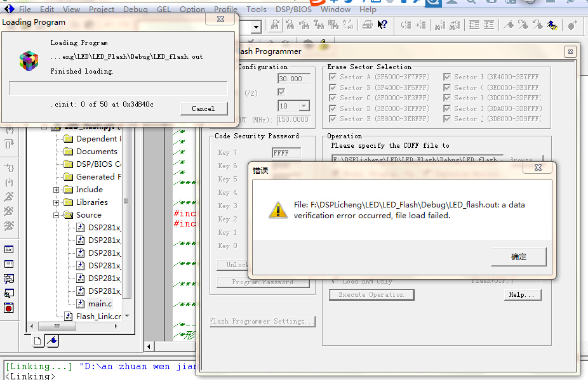Click the running man Run icon
588x380 pixels.
(9, 197)
